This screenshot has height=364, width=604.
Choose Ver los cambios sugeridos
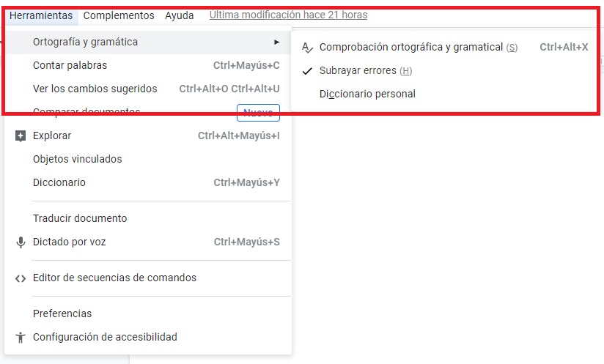(x=95, y=89)
